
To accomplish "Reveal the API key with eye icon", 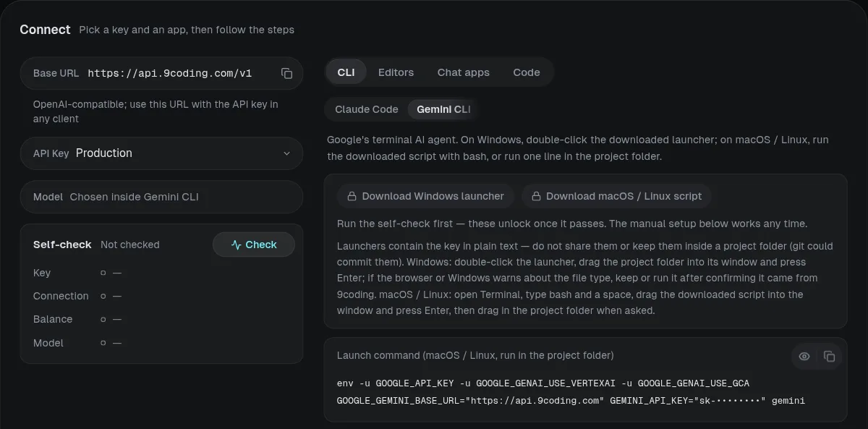I will (x=804, y=356).
